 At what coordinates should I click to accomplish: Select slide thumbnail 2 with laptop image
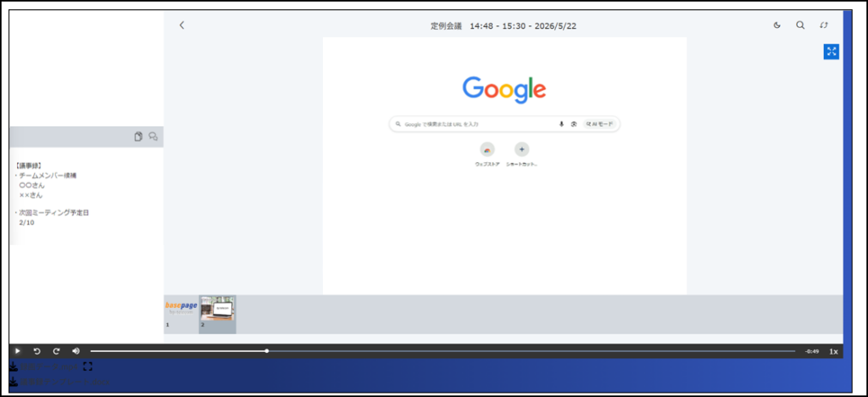(x=218, y=314)
